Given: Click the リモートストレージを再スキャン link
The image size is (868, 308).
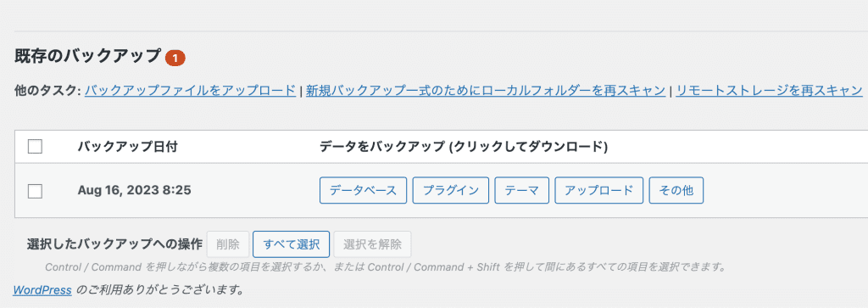Looking at the screenshot, I should [x=769, y=91].
